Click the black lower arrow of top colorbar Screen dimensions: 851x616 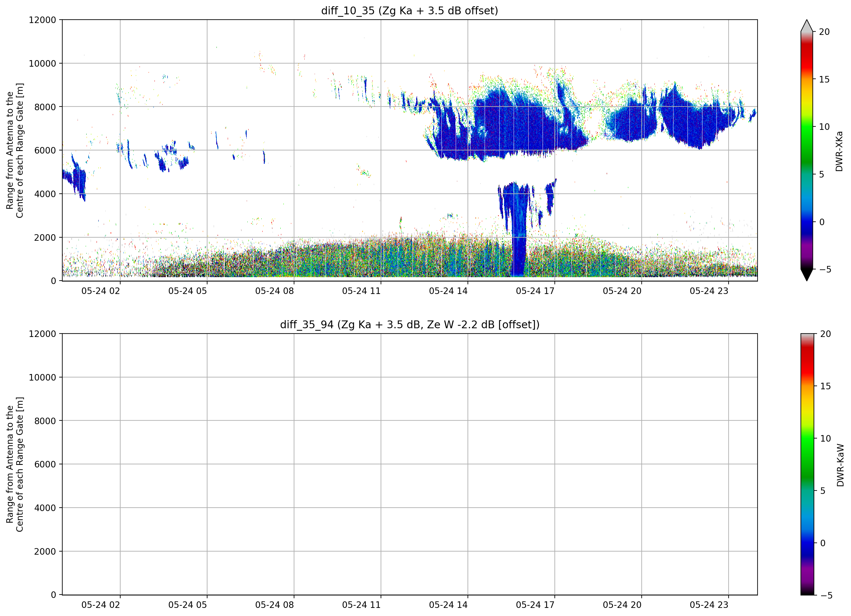(x=806, y=275)
